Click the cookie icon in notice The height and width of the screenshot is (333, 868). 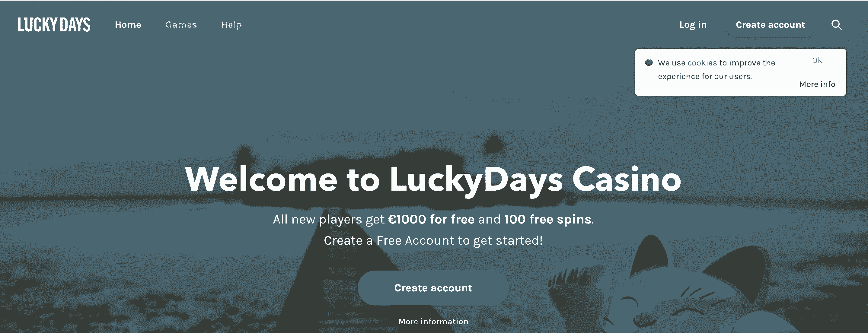coord(649,63)
